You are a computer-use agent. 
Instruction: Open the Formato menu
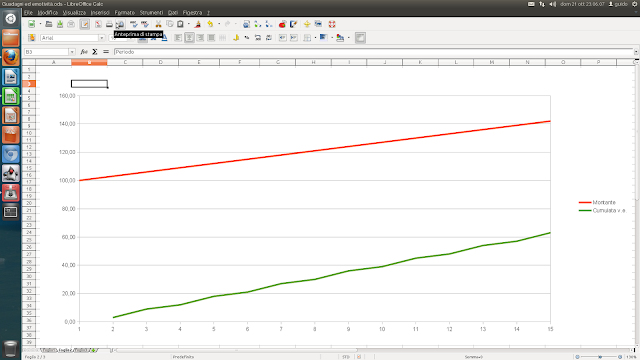click(124, 13)
